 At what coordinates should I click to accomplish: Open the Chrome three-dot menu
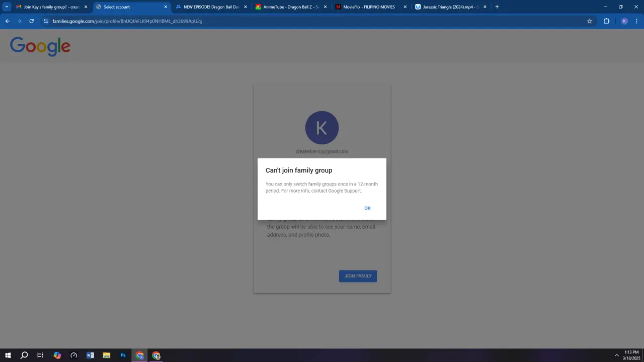(x=637, y=21)
